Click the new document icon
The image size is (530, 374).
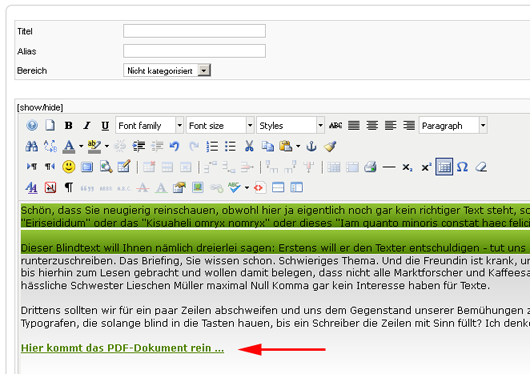pyautogui.click(x=50, y=125)
